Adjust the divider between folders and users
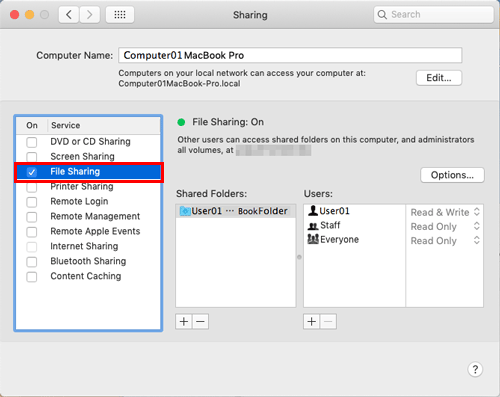 [x=299, y=257]
